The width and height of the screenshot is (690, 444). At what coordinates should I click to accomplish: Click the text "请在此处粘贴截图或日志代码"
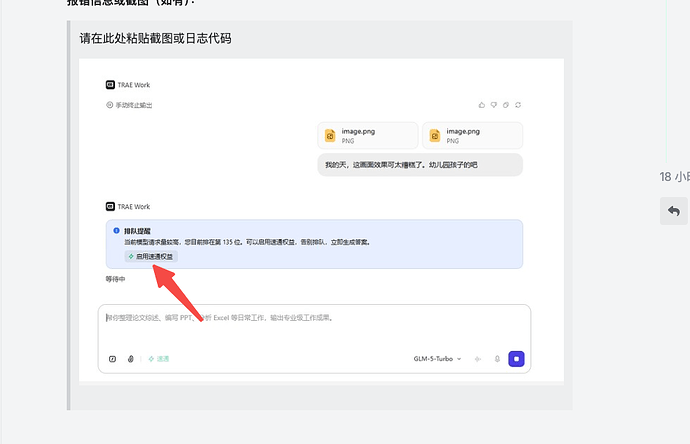pyautogui.click(x=155, y=38)
